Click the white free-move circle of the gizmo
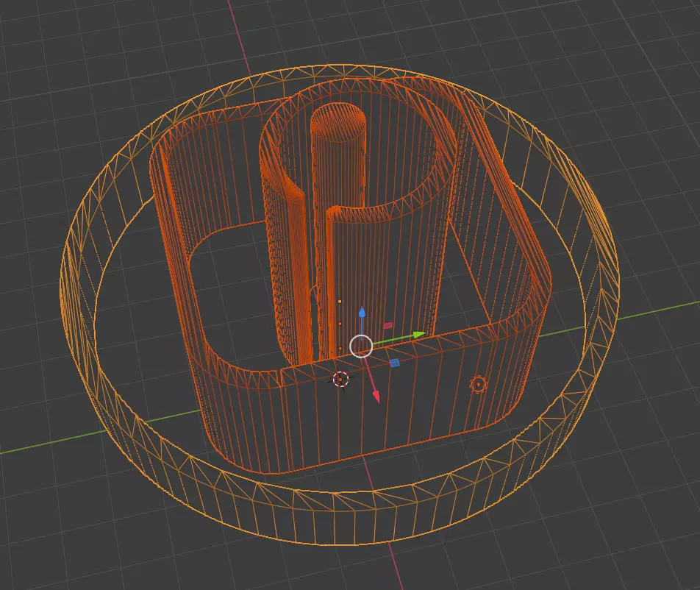 (x=361, y=346)
